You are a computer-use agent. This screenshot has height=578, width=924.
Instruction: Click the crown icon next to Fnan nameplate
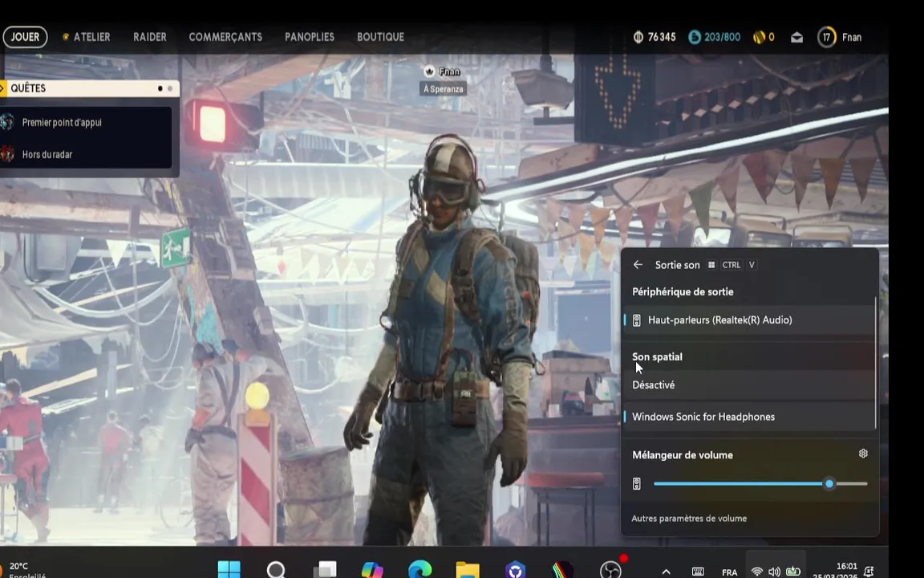[x=430, y=71]
